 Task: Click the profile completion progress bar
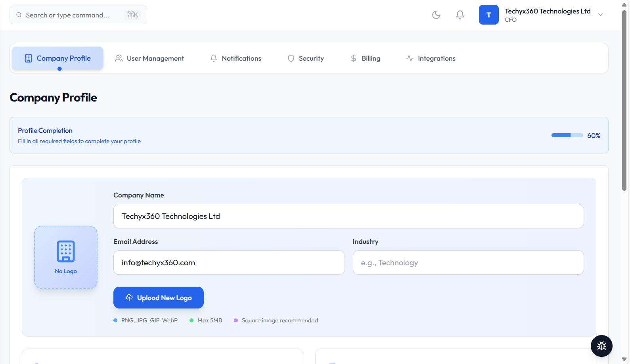point(567,136)
